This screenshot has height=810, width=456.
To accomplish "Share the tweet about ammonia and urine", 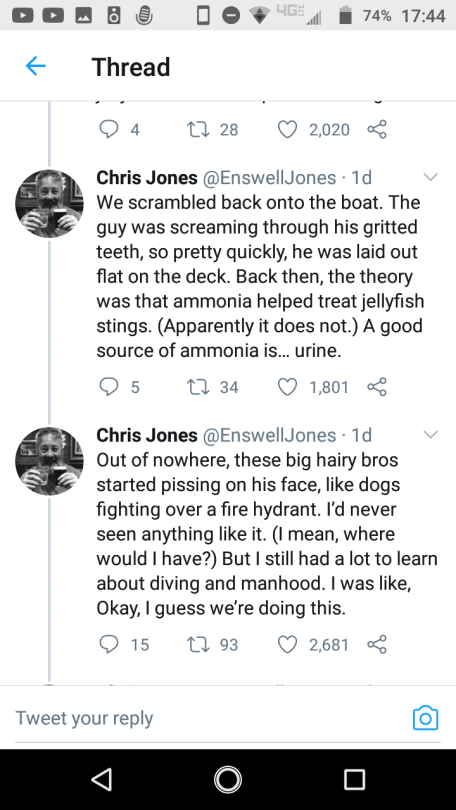I will 377,387.
